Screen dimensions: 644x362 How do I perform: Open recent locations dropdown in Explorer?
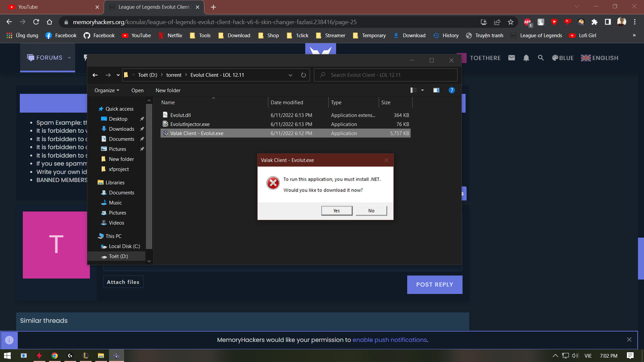click(118, 75)
